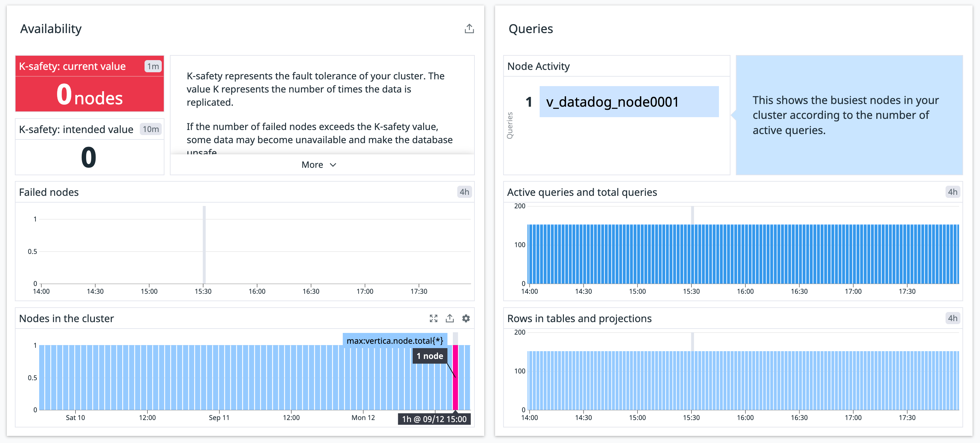The height and width of the screenshot is (443, 980).
Task: Click the 1h @ 09/12 15:00 timestamp label
Action: [x=434, y=419]
